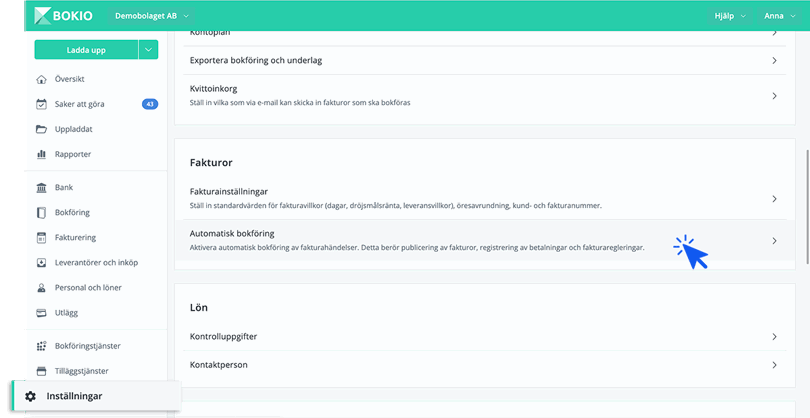Expand the Hjälp dropdown menu
The image size is (810, 418).
729,16
